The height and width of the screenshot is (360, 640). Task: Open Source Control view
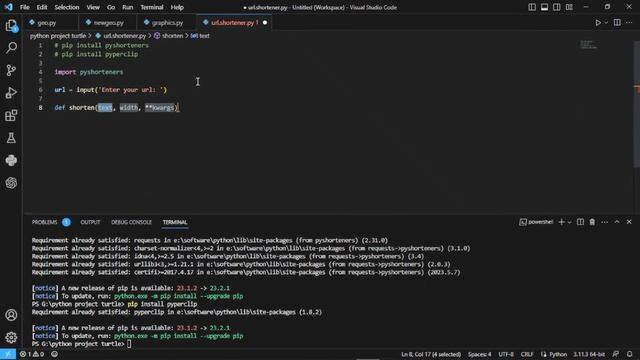click(x=11, y=70)
